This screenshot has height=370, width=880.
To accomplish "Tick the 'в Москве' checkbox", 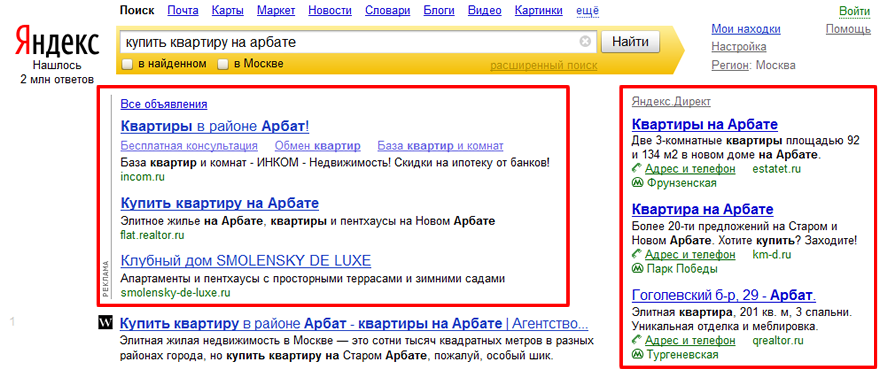I will click(223, 64).
